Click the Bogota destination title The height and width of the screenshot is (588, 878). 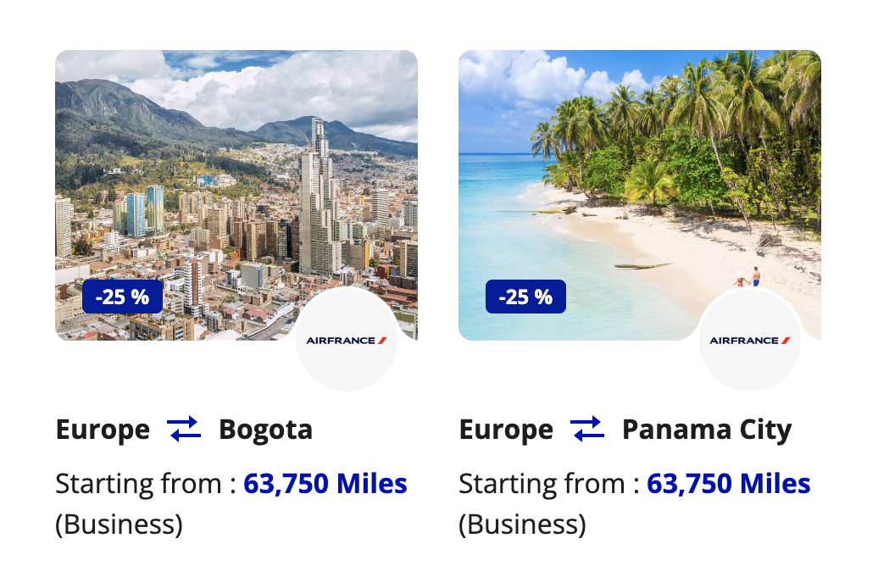[x=265, y=430]
